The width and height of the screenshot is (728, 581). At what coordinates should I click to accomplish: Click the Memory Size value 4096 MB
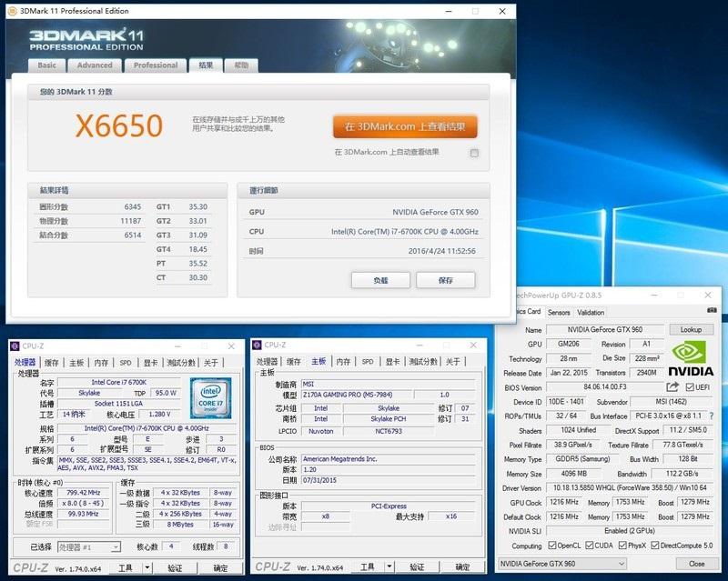click(574, 474)
